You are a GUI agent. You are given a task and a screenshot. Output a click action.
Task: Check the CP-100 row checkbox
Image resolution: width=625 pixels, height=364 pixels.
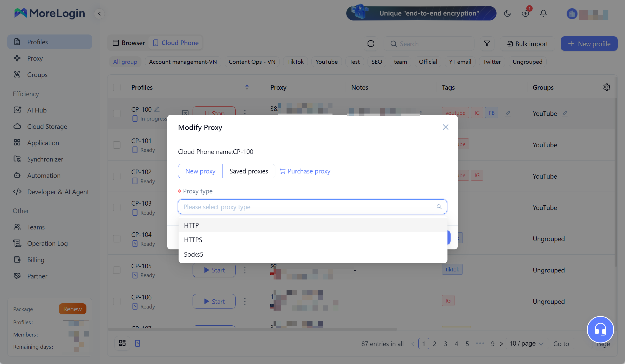click(117, 114)
